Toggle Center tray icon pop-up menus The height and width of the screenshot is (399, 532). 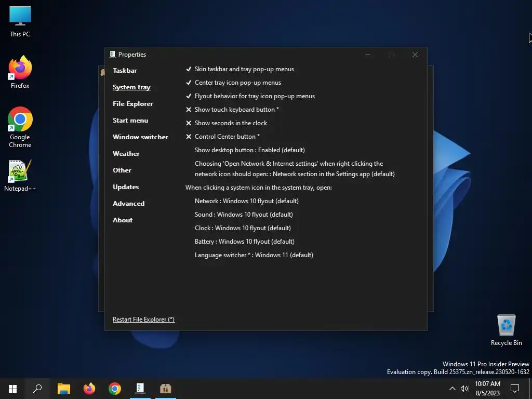233,83
